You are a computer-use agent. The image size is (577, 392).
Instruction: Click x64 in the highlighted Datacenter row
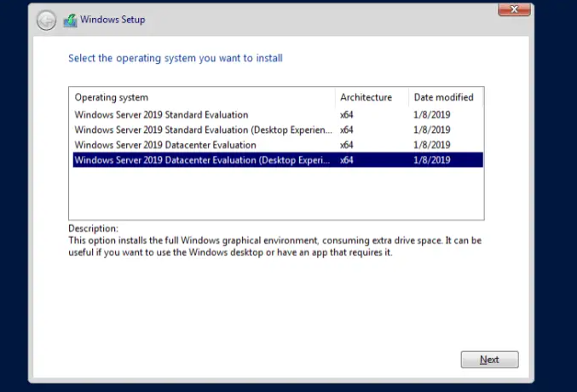(x=346, y=159)
